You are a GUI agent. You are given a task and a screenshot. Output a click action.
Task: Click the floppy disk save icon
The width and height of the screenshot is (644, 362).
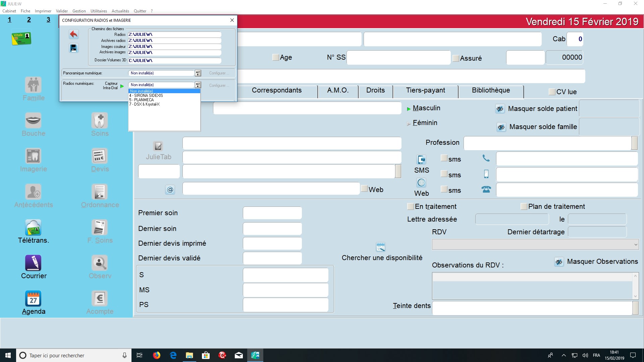tap(73, 48)
